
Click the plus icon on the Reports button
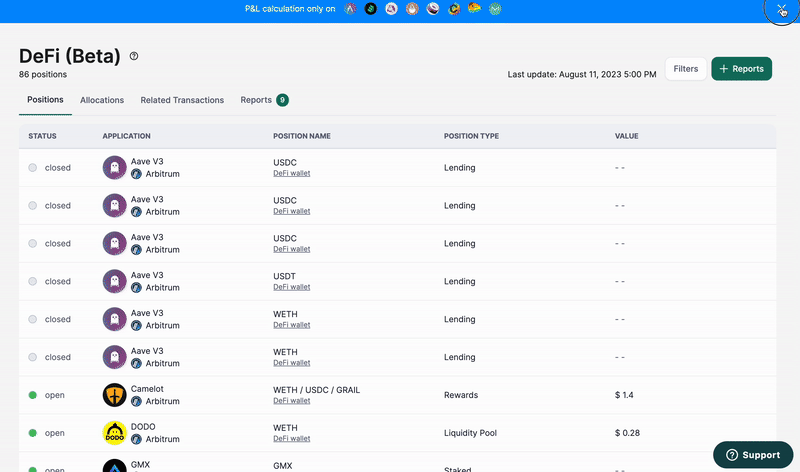pos(723,69)
